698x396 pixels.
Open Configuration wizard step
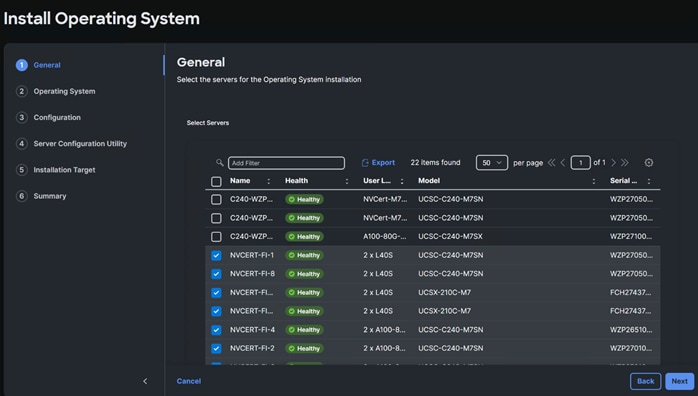click(x=57, y=117)
